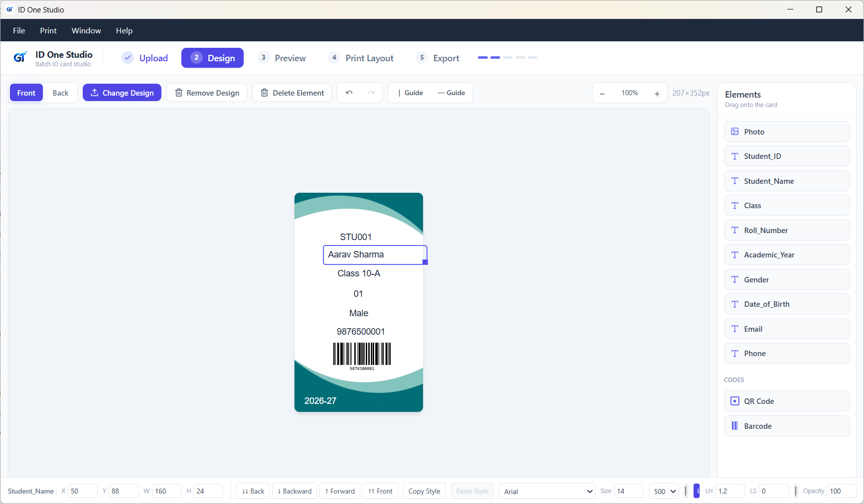The width and height of the screenshot is (864, 504).
Task: Open the Arial font dropdown
Action: [547, 491]
